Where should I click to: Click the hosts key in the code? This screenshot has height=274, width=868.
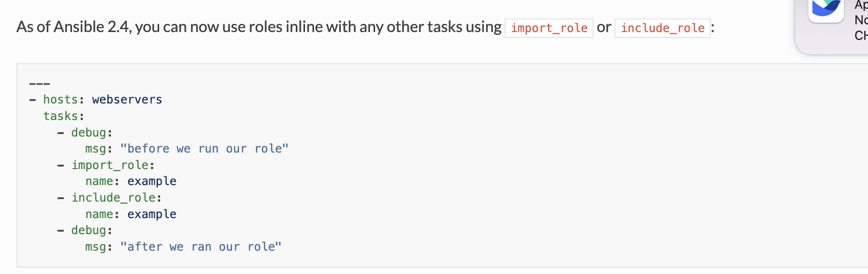[60, 100]
